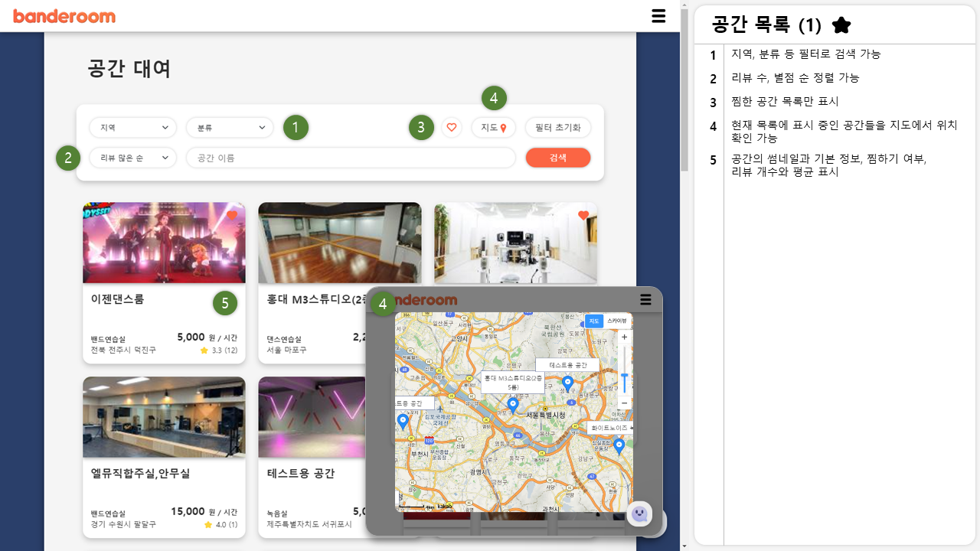Expand the 지역 region dropdown
Screen dimensions: 980x551
click(x=132, y=127)
